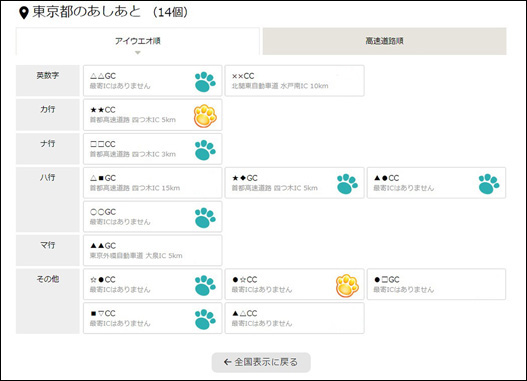Go back via 全国表示に戻る button

pyautogui.click(x=261, y=362)
